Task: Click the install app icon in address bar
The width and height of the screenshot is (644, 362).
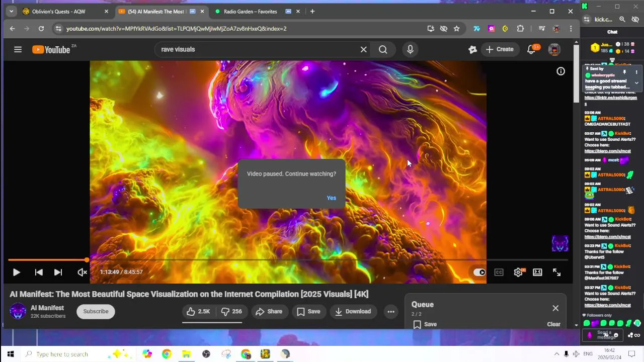Action: coord(431,29)
